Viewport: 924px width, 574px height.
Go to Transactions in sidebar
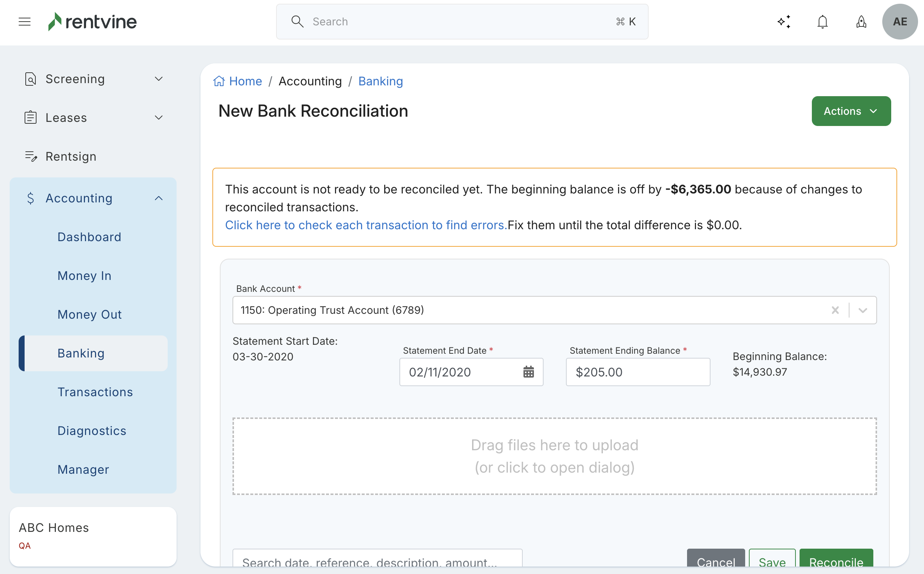95,392
